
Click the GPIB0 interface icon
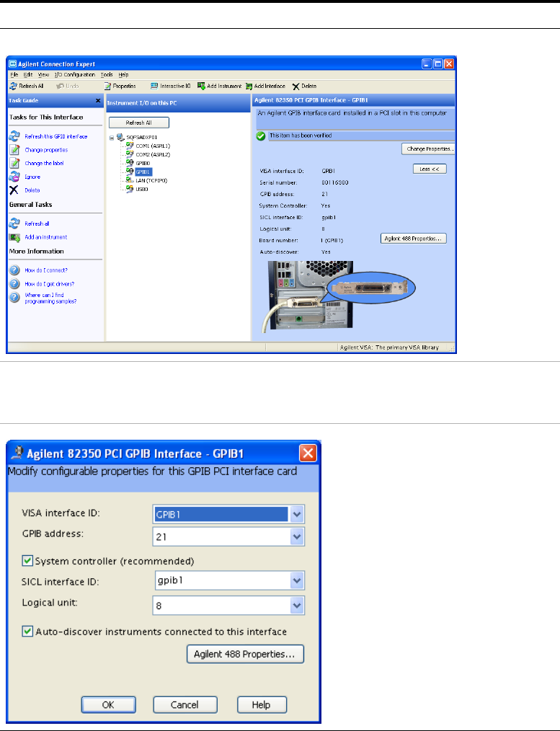click(130, 163)
